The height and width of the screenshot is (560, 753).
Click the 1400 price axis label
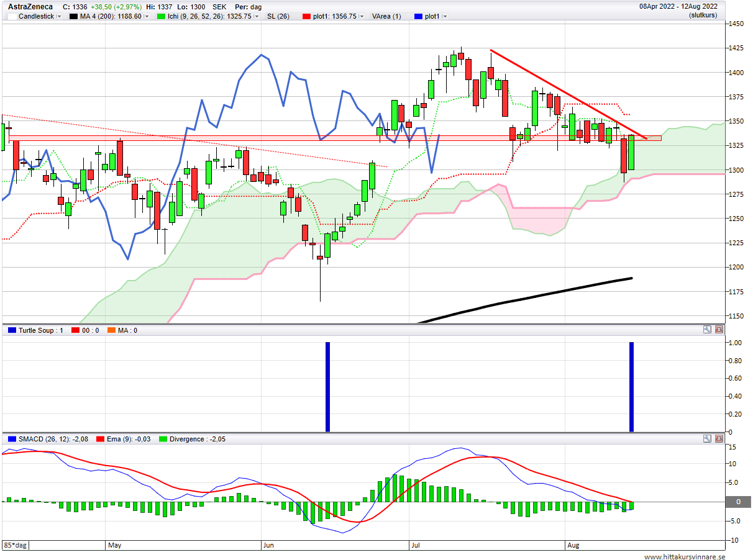(737, 73)
